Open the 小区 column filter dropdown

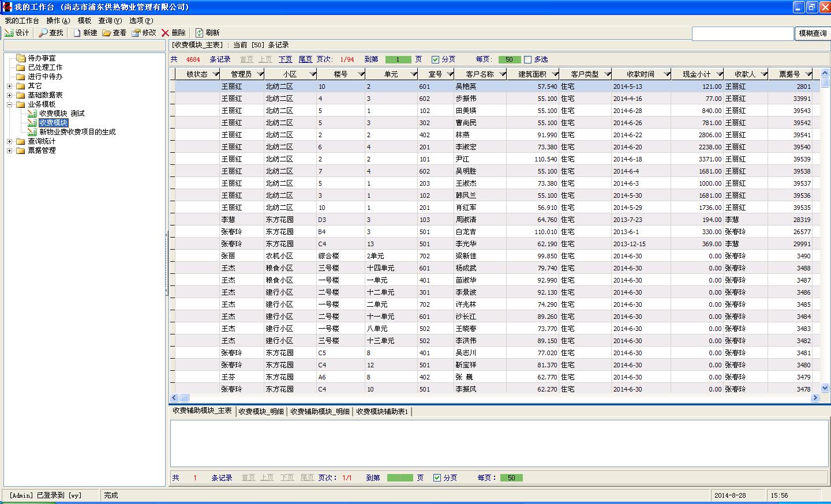pos(312,74)
